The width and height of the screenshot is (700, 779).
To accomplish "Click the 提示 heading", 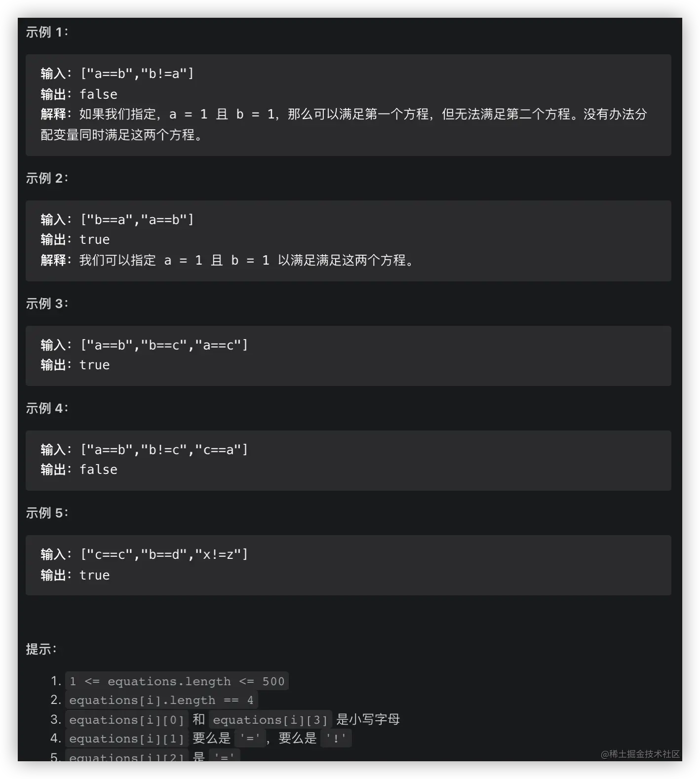I will click(41, 649).
